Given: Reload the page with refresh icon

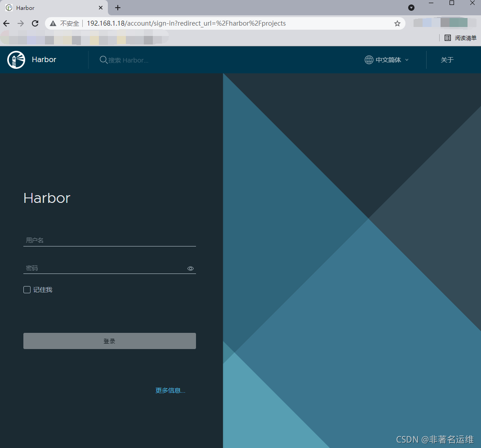Looking at the screenshot, I should coord(35,23).
